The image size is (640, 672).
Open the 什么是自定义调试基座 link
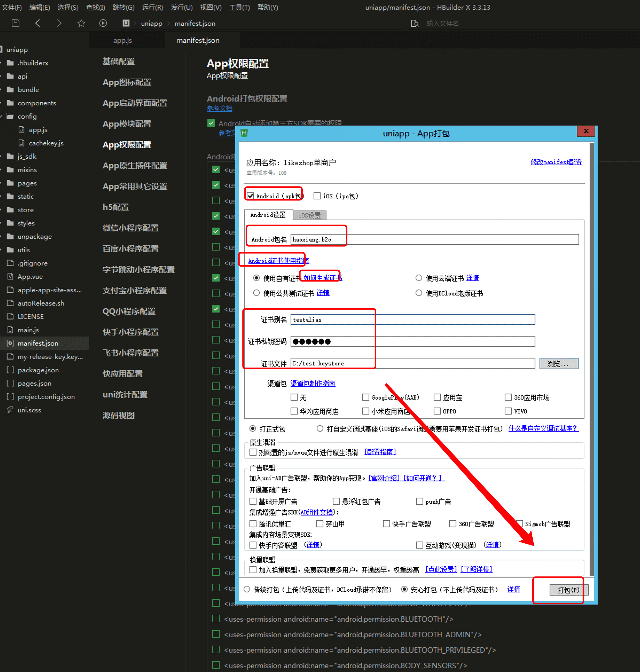(544, 428)
